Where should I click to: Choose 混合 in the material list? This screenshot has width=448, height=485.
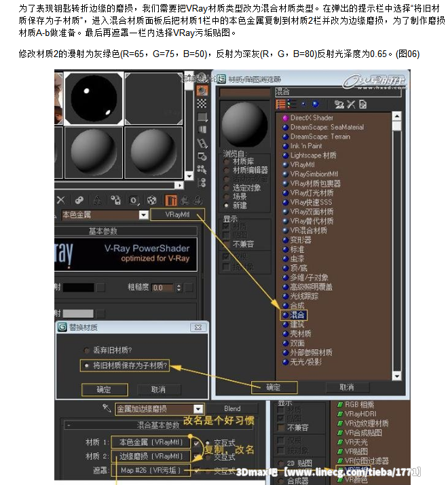coord(293,315)
